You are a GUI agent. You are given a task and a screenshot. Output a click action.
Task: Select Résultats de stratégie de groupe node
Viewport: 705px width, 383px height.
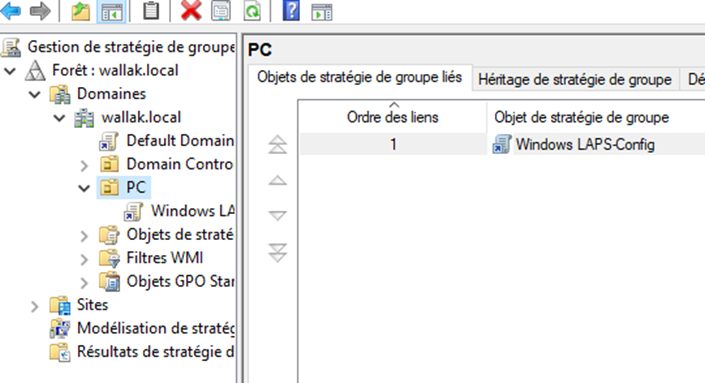tap(155, 352)
